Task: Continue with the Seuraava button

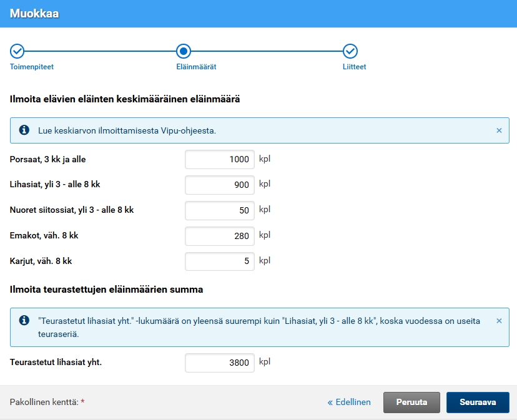Action: 478,403
